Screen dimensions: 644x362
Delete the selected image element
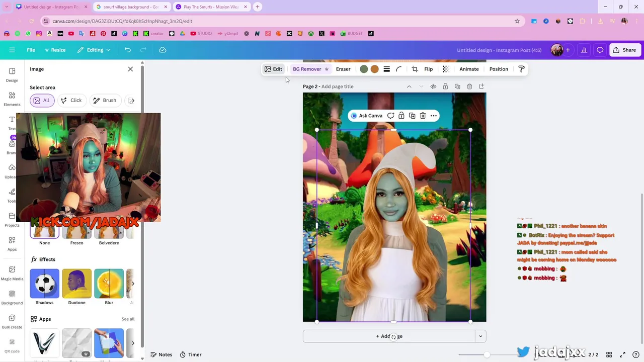coord(423,116)
